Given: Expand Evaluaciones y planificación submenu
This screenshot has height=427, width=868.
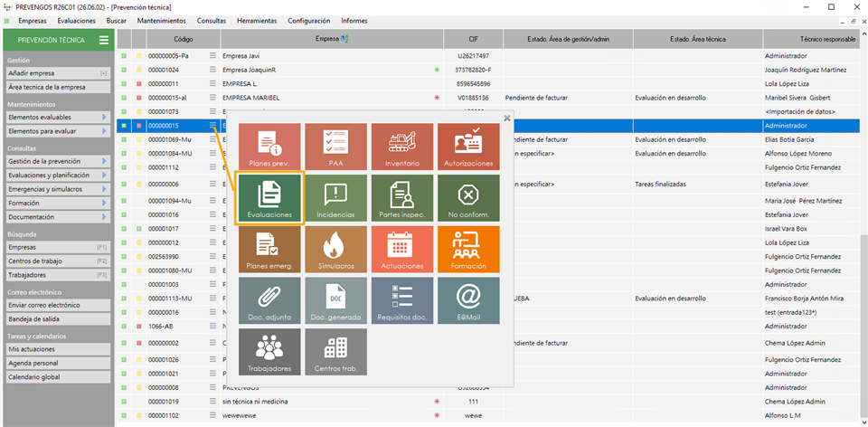Looking at the screenshot, I should (x=103, y=175).
